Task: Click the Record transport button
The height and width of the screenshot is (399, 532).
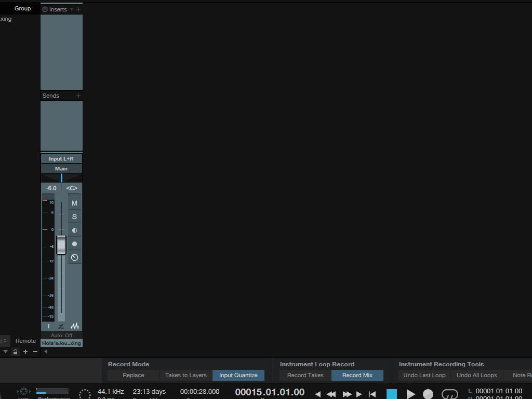Action: (x=428, y=394)
